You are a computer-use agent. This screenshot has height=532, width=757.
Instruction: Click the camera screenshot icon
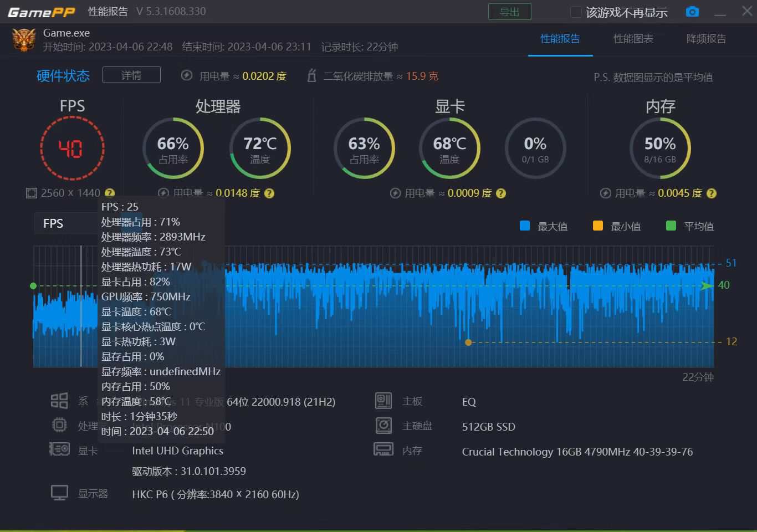[692, 12]
